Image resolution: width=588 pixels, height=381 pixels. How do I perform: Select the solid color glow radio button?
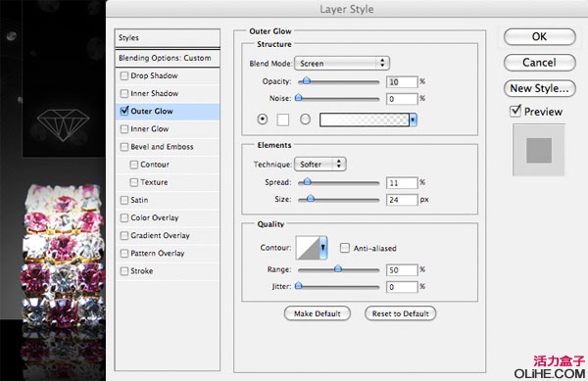click(263, 119)
